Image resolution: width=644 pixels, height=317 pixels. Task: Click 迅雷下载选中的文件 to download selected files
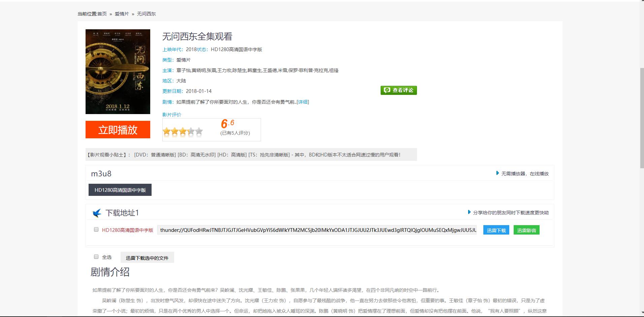147,257
